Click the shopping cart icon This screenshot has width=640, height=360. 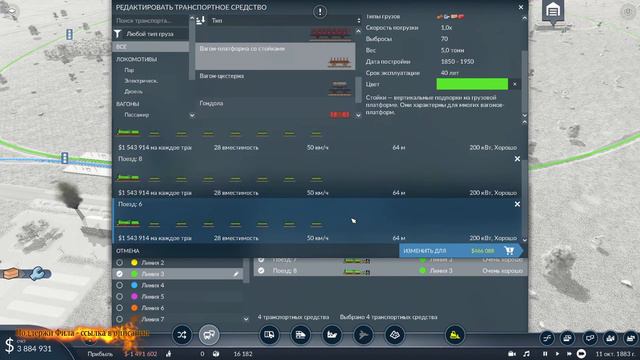point(509,251)
